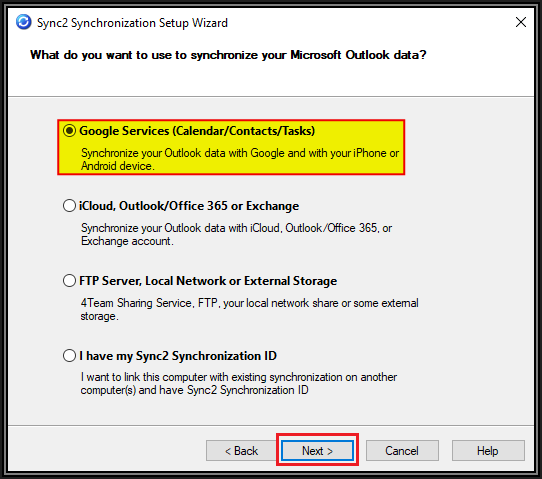Cancel the synchronization setup wizard

[x=402, y=451]
